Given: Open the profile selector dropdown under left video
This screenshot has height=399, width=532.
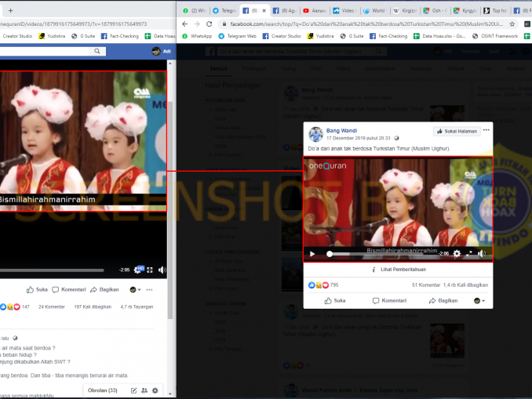Looking at the screenshot, I should (x=136, y=289).
